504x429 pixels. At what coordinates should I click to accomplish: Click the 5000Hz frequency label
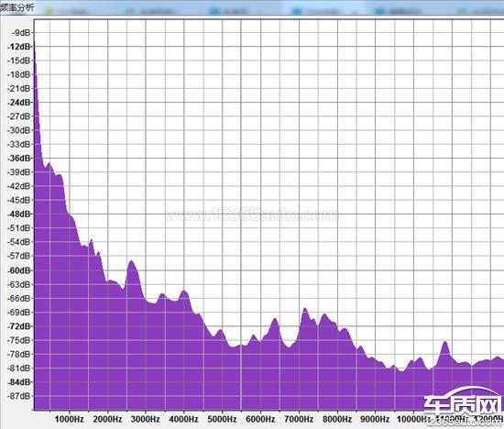(x=222, y=419)
